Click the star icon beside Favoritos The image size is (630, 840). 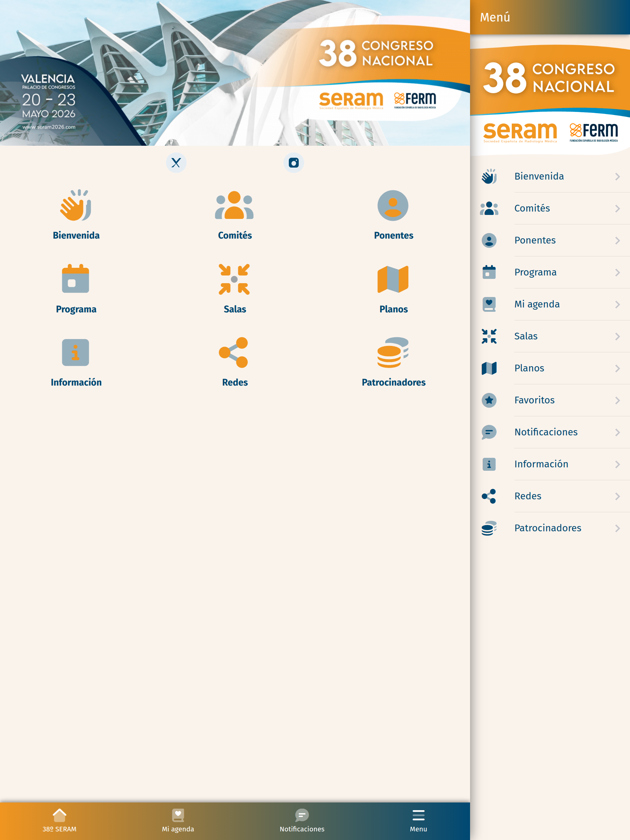[x=489, y=400]
